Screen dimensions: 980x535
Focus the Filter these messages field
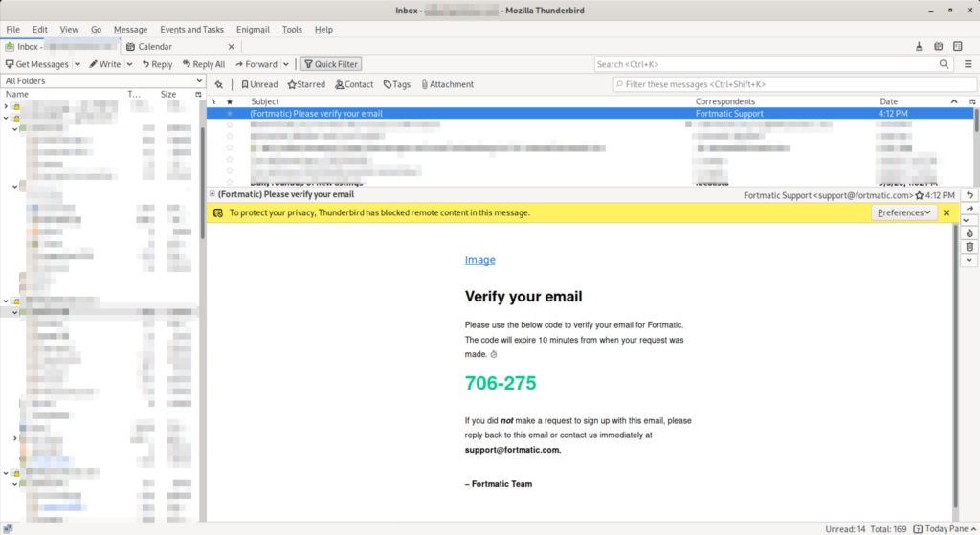(794, 84)
